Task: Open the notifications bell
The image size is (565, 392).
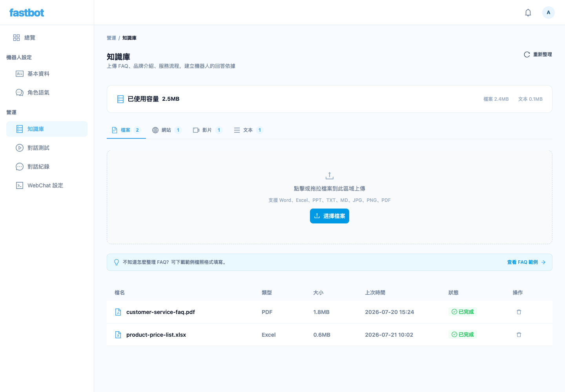Action: coord(528,13)
